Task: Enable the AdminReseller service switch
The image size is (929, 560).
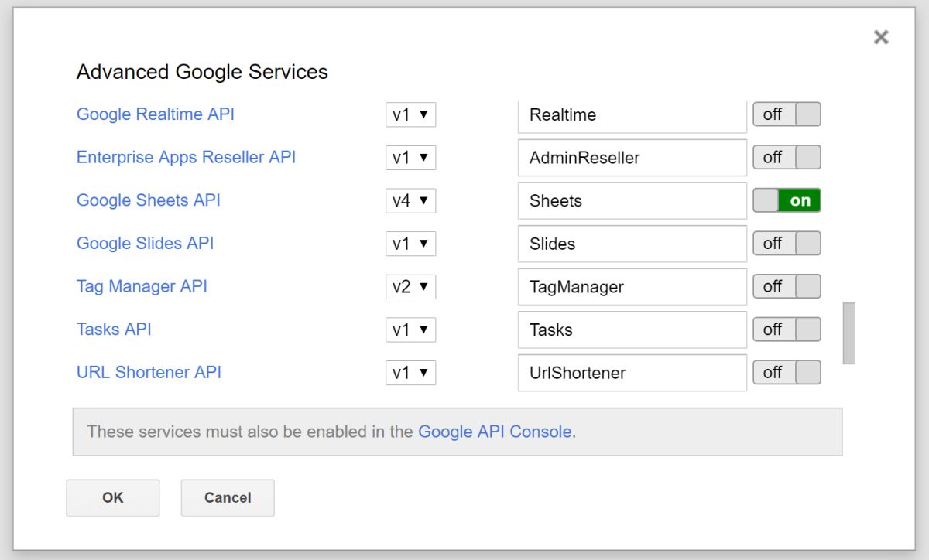Action: click(787, 158)
